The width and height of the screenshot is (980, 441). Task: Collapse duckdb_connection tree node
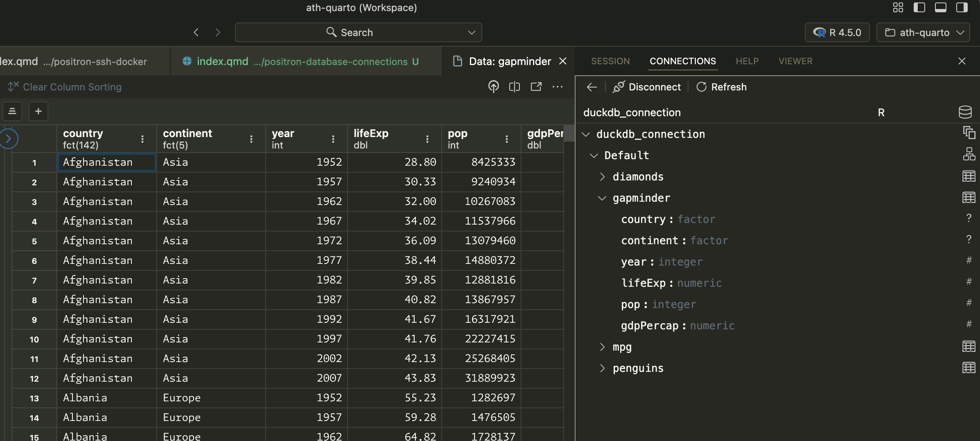586,134
